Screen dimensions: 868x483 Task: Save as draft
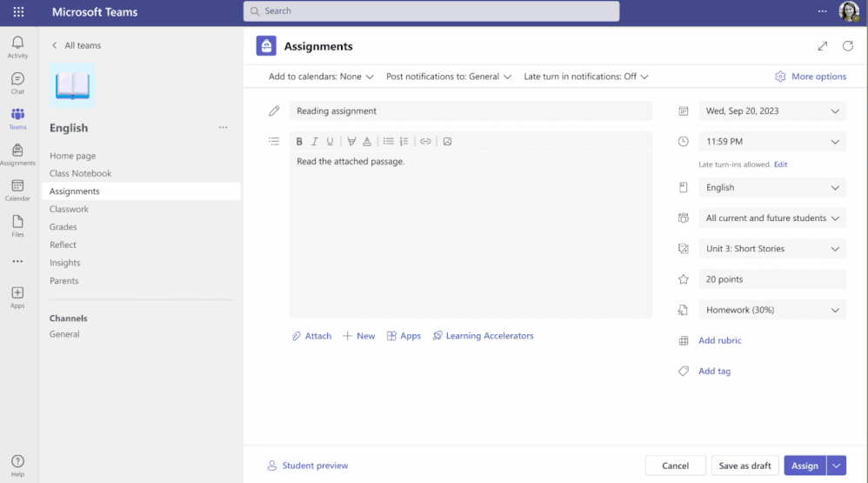[744, 466]
